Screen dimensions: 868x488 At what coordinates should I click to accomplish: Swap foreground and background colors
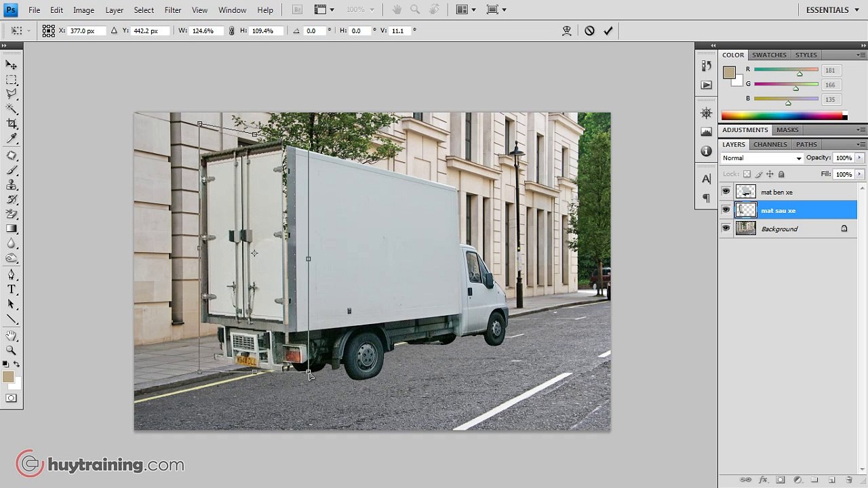point(17,365)
